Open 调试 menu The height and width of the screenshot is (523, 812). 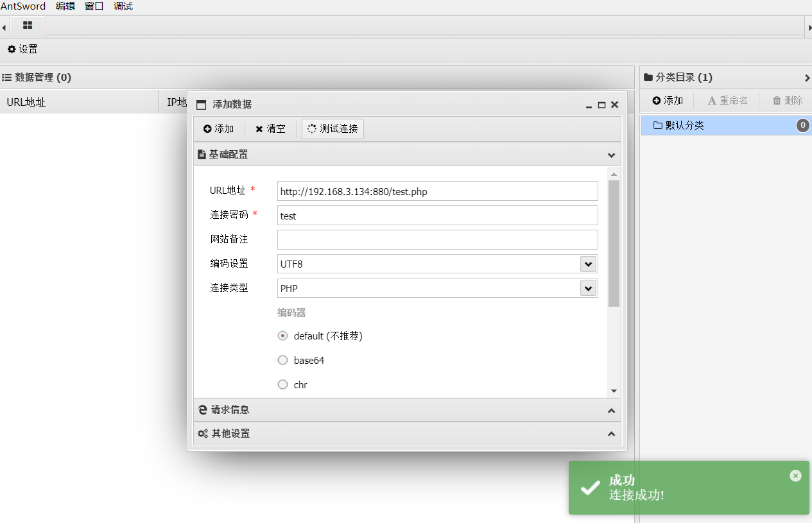(x=123, y=6)
